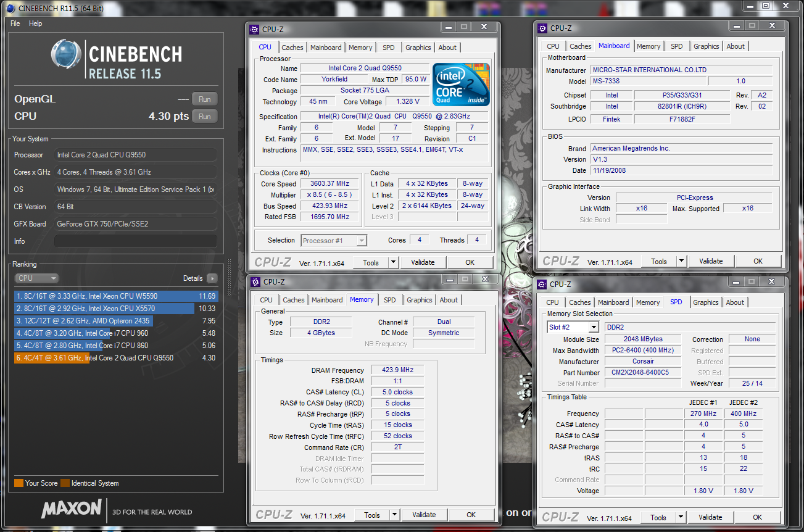Open the Processor #1 selection dropdown
The width and height of the screenshot is (804, 532).
pyautogui.click(x=334, y=241)
